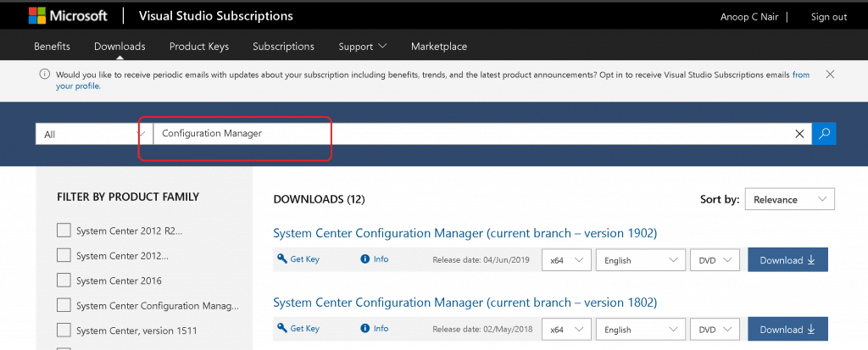This screenshot has height=350, width=868.
Task: Click the DOWNLOADS (12) heading
Action: 319,199
